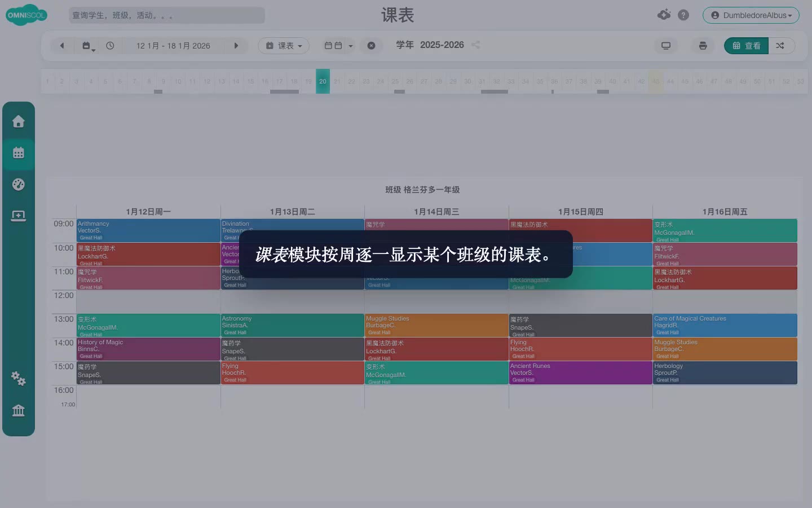
Task: Open Friday's Herbology lesson with SproutP
Action: pos(725,373)
